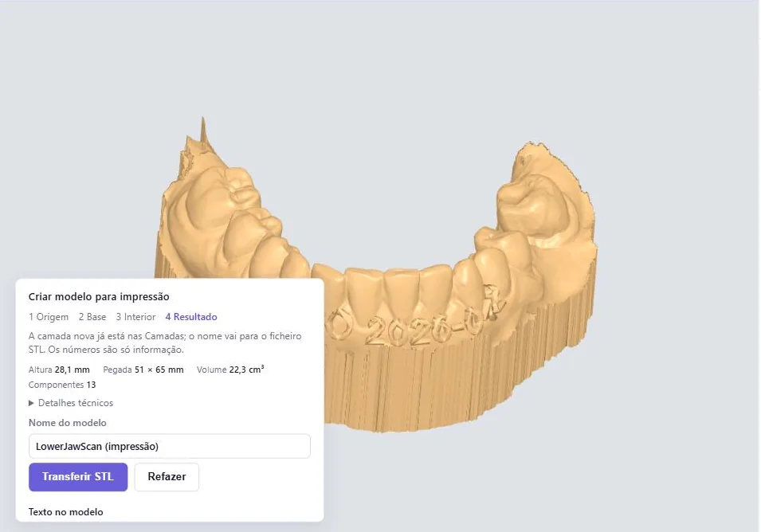Go to step 1 Origem
761x532 pixels.
click(x=49, y=317)
